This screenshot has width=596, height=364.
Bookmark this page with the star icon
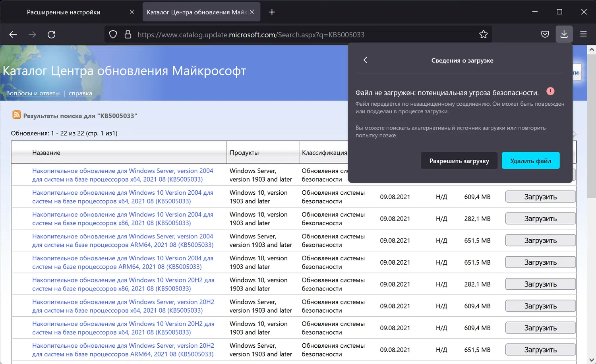click(x=484, y=35)
